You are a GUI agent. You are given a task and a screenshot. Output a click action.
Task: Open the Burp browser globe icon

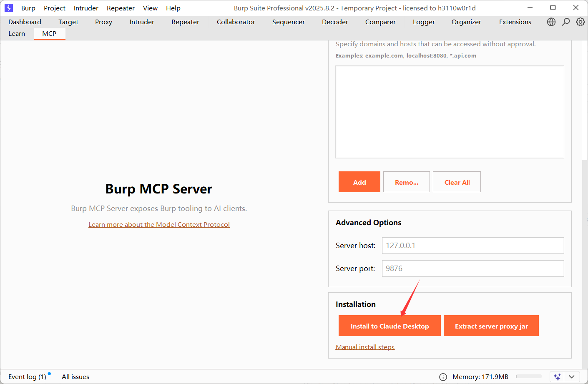pos(551,22)
